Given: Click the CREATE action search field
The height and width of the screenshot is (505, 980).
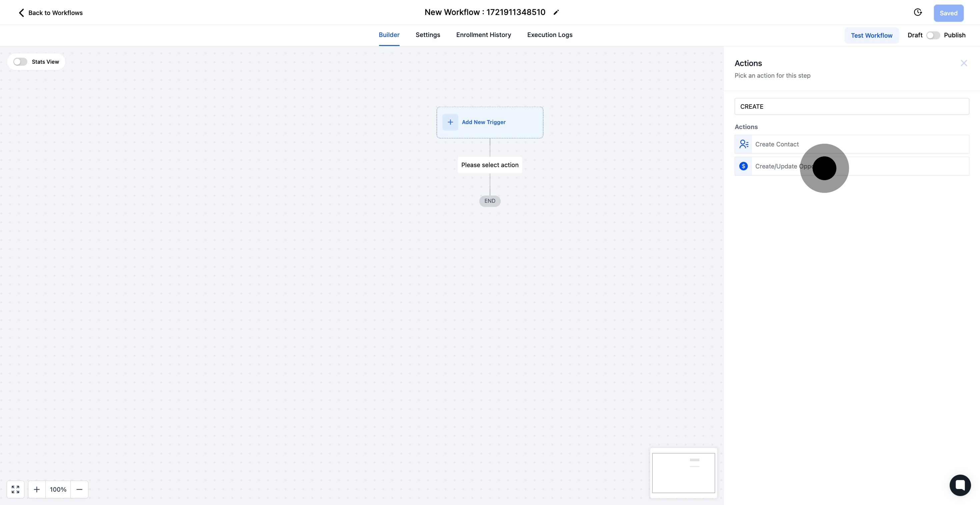Looking at the screenshot, I should tap(851, 106).
